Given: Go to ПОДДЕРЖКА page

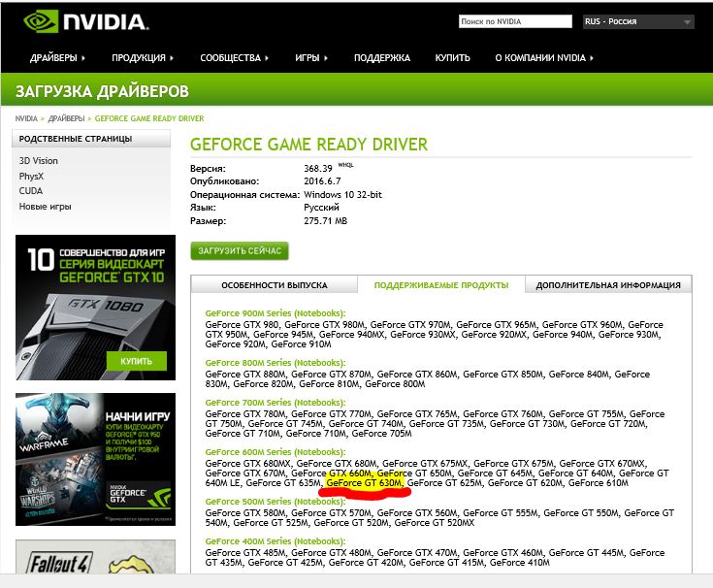Looking at the screenshot, I should pos(382,58).
